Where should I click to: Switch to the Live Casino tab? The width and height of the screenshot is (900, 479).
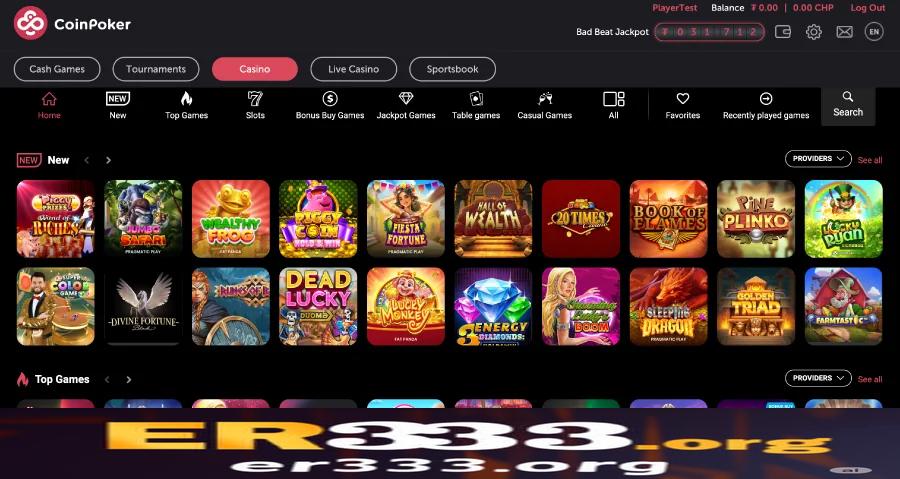coord(354,69)
